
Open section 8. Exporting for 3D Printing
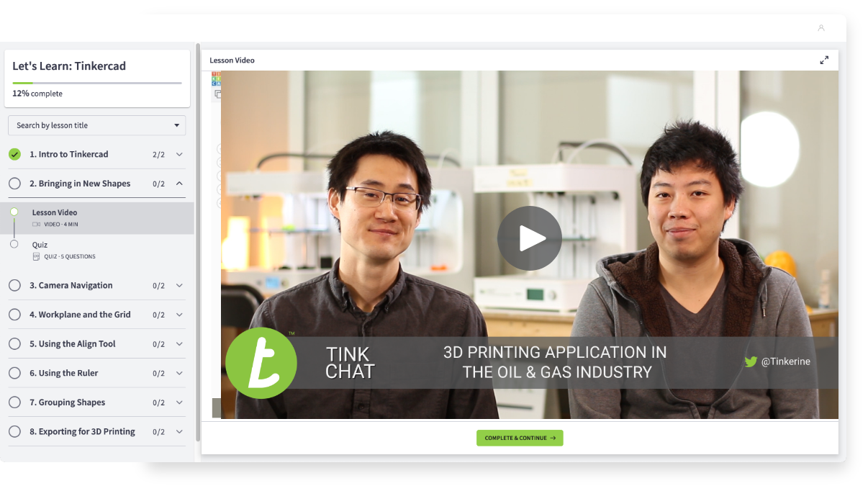(x=96, y=432)
